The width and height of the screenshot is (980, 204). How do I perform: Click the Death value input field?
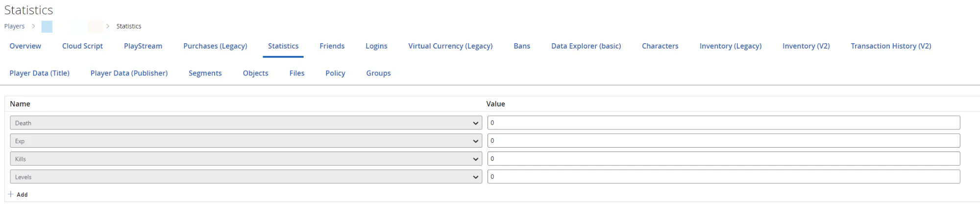723,123
